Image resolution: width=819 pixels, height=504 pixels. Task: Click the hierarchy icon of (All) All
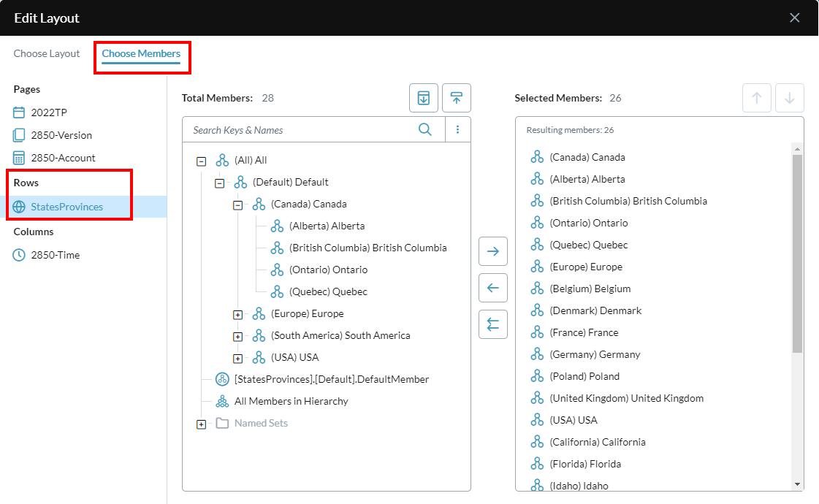click(x=223, y=160)
